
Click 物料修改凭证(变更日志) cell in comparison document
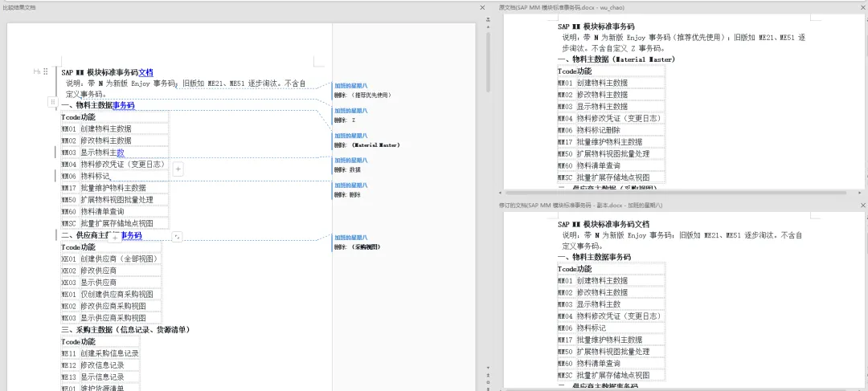click(124, 165)
